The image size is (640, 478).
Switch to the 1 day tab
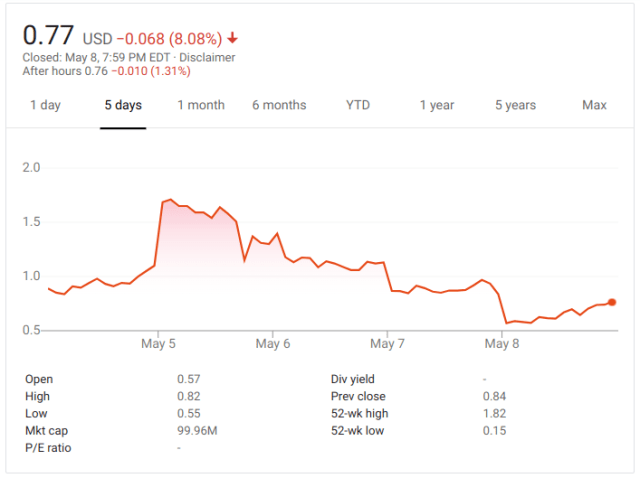(x=45, y=105)
